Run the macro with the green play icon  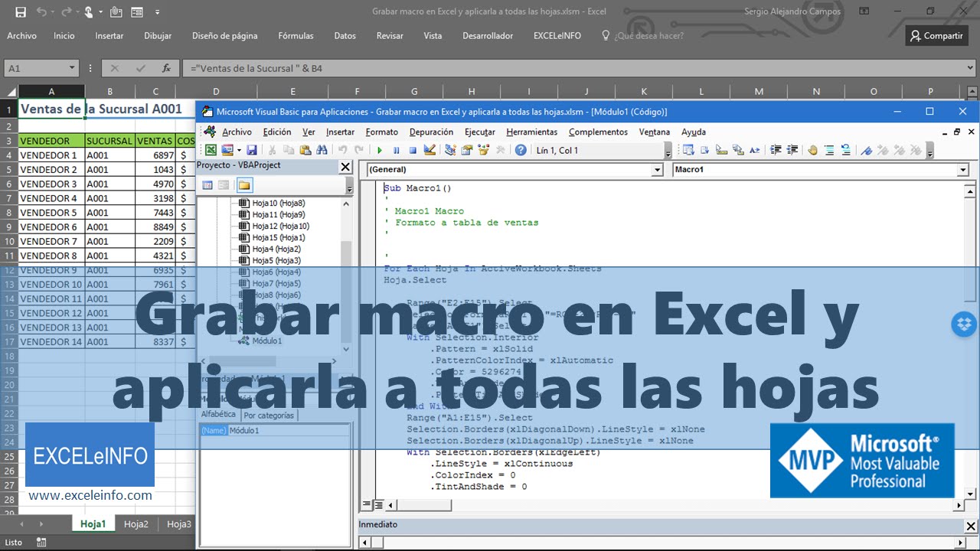coord(380,150)
